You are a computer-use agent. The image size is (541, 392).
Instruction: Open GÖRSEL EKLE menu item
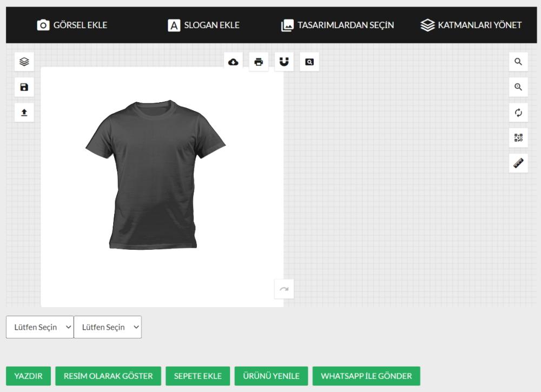click(72, 25)
